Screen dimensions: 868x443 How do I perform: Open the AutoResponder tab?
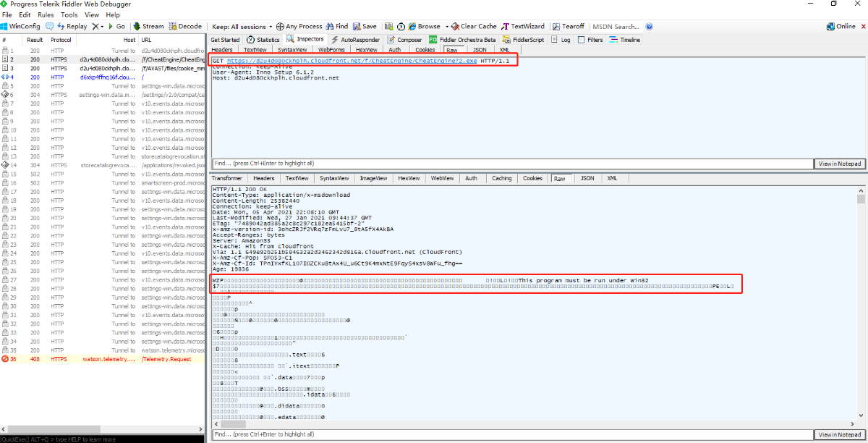(x=355, y=40)
